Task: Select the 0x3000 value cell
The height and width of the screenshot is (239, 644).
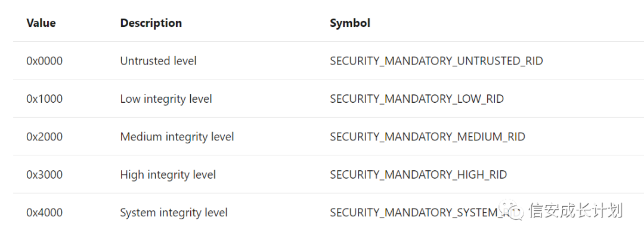Action: tap(45, 174)
